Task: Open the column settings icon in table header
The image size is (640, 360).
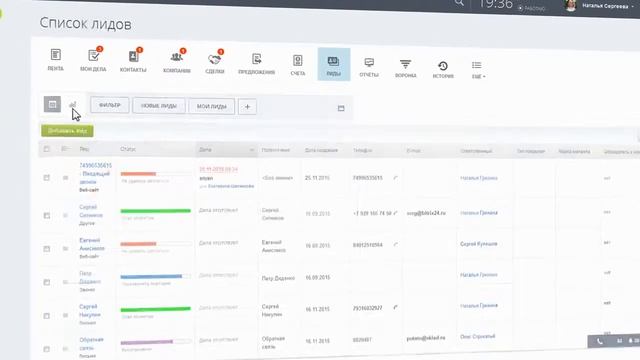Action: [x=65, y=149]
